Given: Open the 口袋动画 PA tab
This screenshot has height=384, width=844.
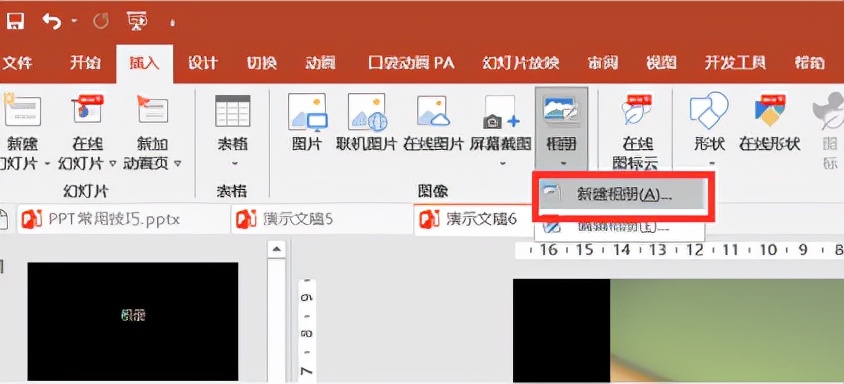Looking at the screenshot, I should tap(411, 62).
